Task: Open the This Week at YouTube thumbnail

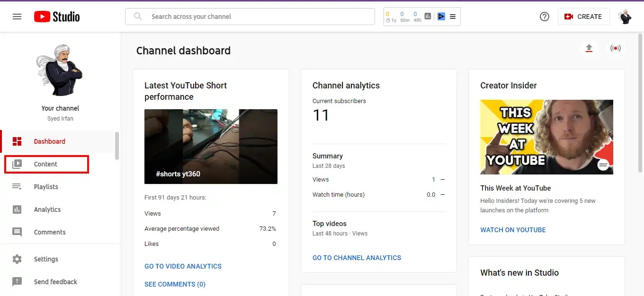Action: (x=546, y=137)
